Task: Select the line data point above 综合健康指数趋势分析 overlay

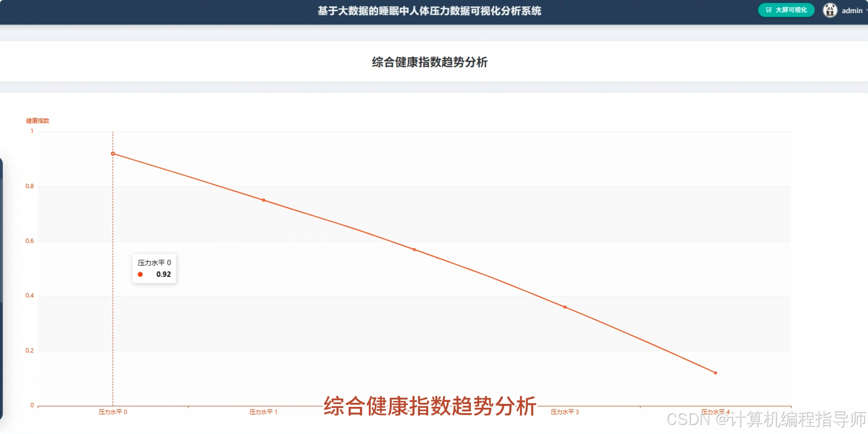Action: tap(414, 250)
